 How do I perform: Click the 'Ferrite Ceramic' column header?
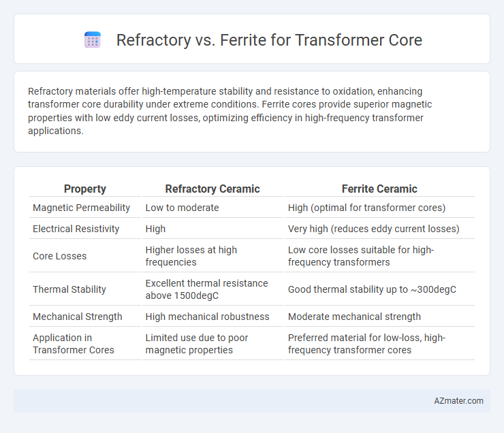(379, 189)
